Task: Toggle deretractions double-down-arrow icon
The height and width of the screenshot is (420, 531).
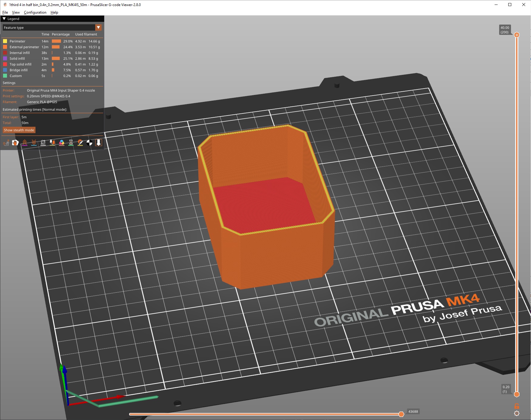Action: coord(34,143)
